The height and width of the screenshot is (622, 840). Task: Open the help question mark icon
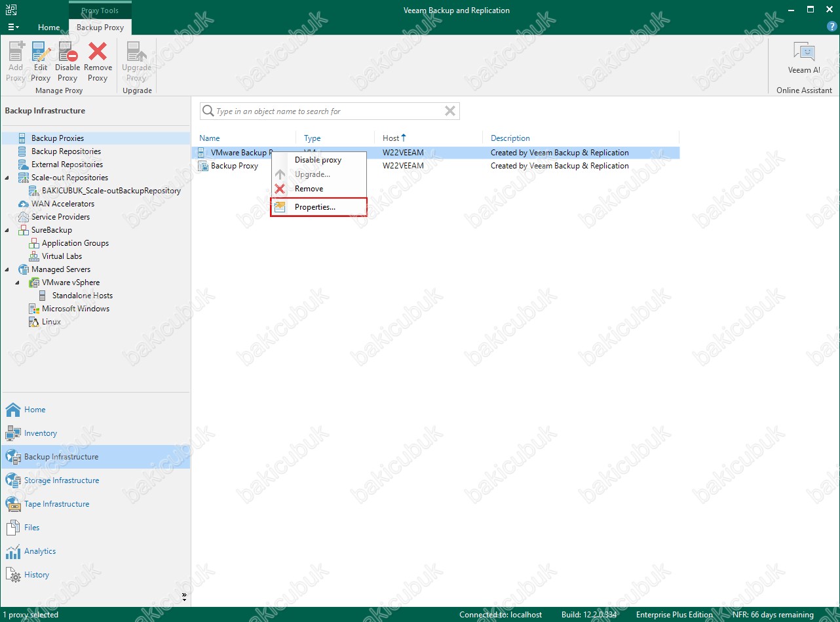coord(831,27)
